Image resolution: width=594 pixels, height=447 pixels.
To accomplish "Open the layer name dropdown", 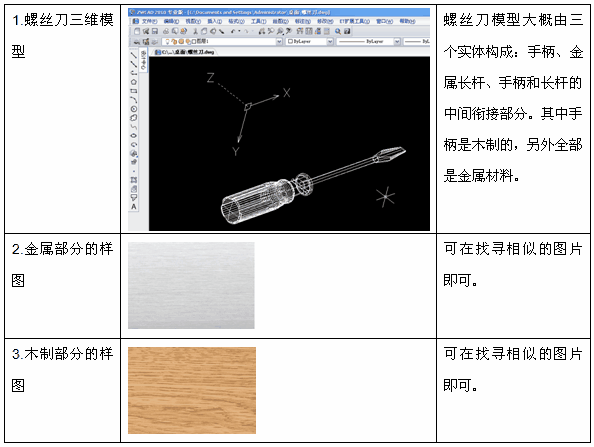I will pyautogui.click(x=222, y=41).
